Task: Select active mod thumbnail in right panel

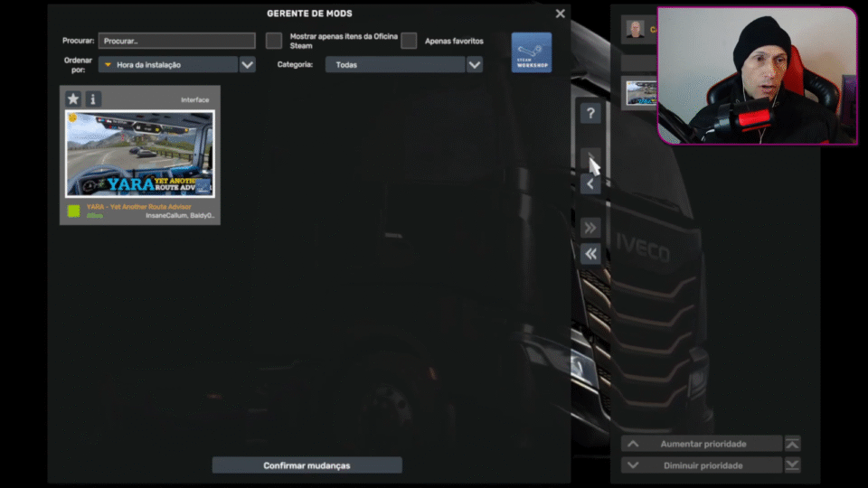Action: point(641,92)
